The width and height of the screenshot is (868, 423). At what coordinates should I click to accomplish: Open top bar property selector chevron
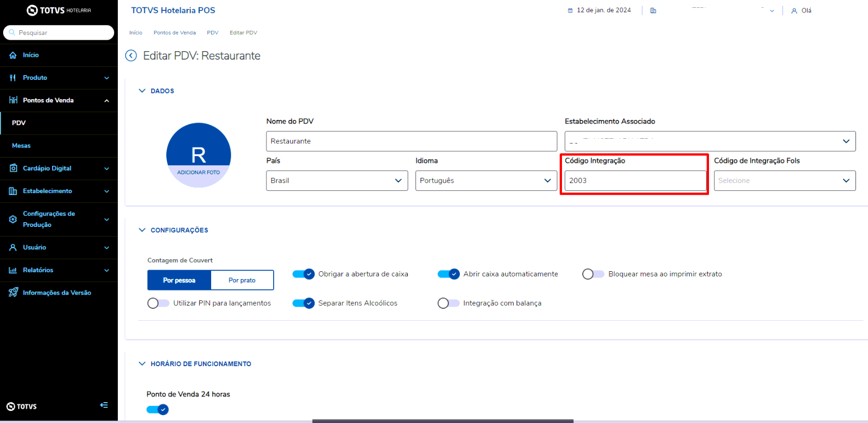point(772,11)
